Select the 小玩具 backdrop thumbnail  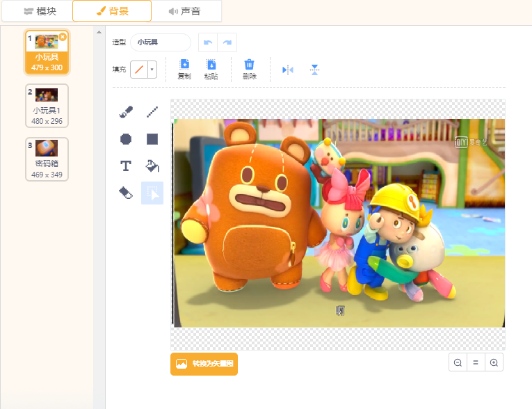click(47, 52)
